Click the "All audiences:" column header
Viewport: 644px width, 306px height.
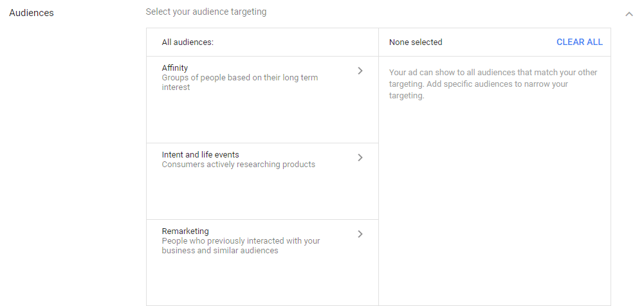click(187, 42)
